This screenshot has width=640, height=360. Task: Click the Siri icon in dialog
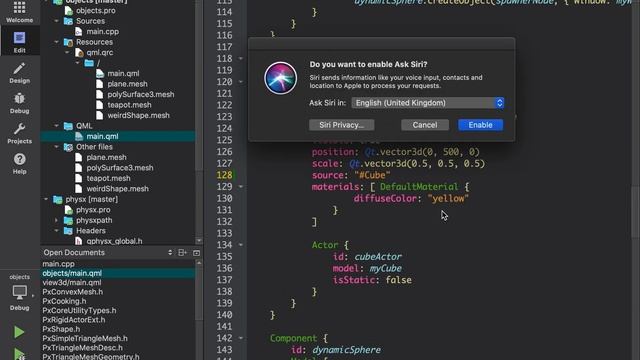coord(280,78)
